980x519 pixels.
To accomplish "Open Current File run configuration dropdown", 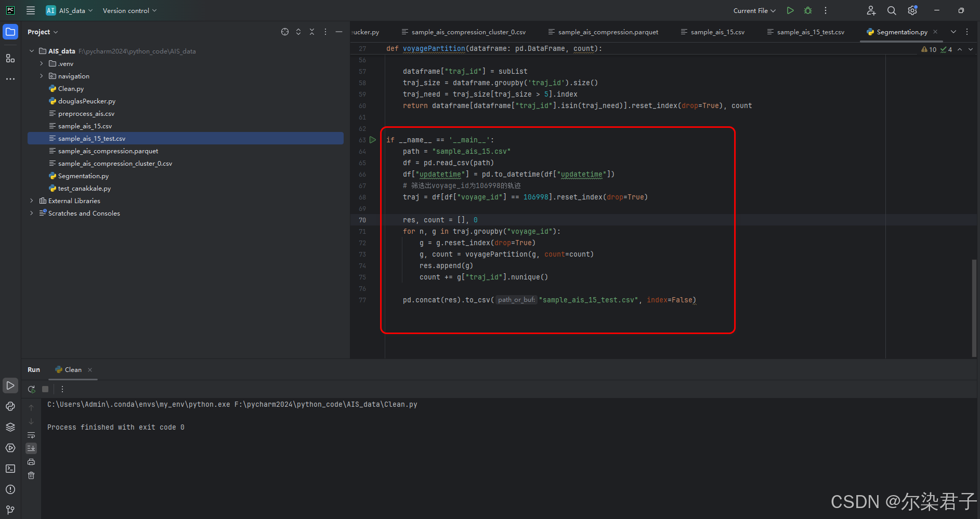I will tap(754, 10).
